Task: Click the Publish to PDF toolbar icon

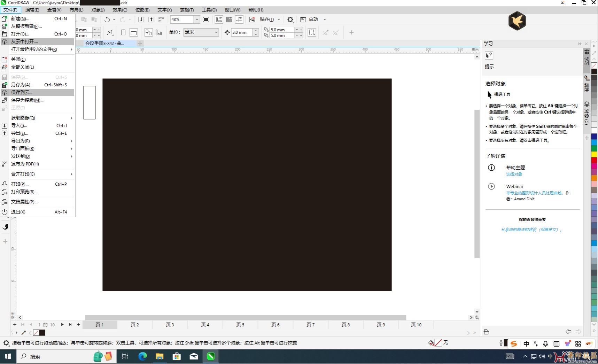Action: 161,20
